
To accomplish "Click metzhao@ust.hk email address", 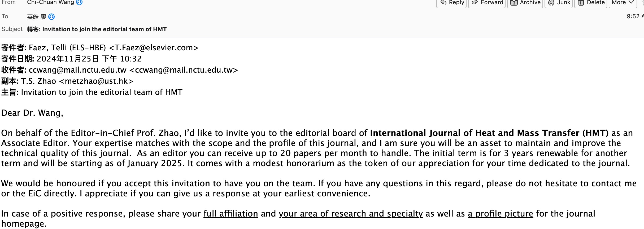I will point(96,81).
